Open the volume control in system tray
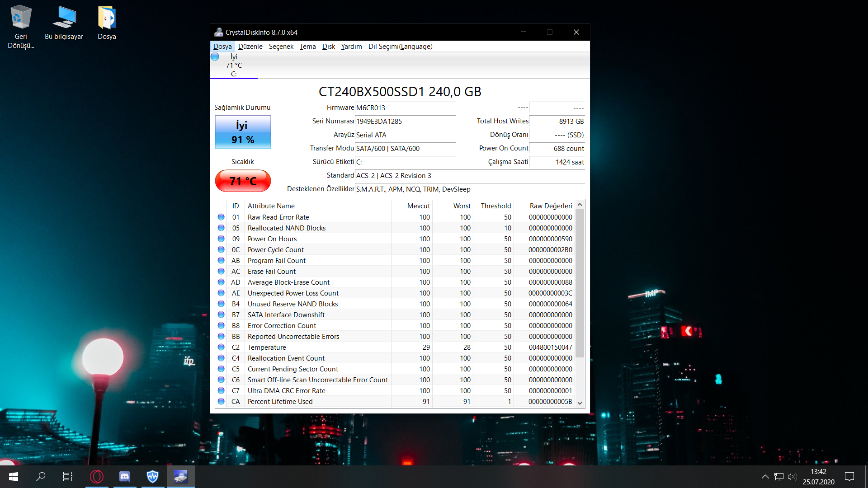 792,477
